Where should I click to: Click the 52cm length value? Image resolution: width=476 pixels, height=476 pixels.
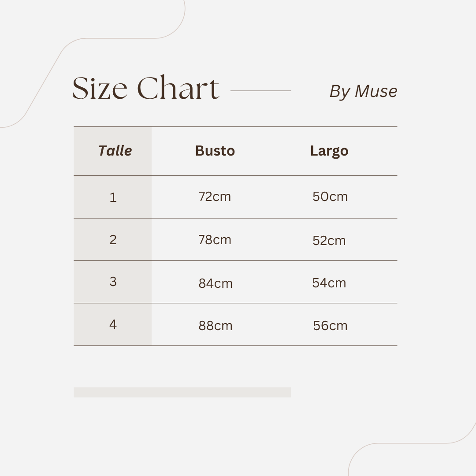point(329,241)
